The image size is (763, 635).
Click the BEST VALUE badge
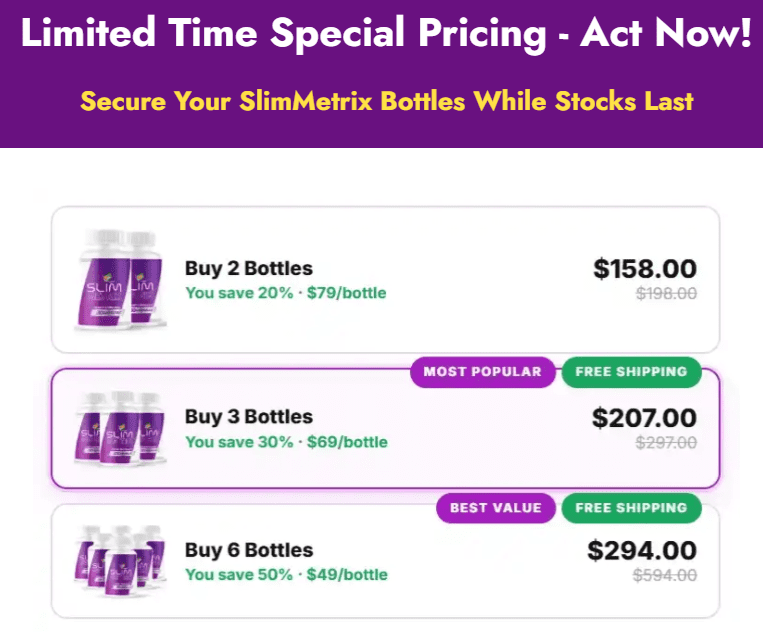[495, 508]
